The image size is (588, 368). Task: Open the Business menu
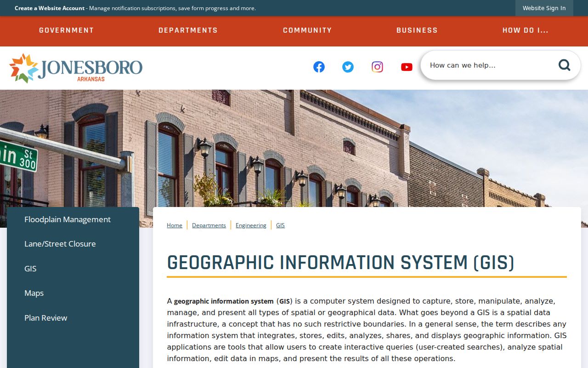pyautogui.click(x=417, y=30)
